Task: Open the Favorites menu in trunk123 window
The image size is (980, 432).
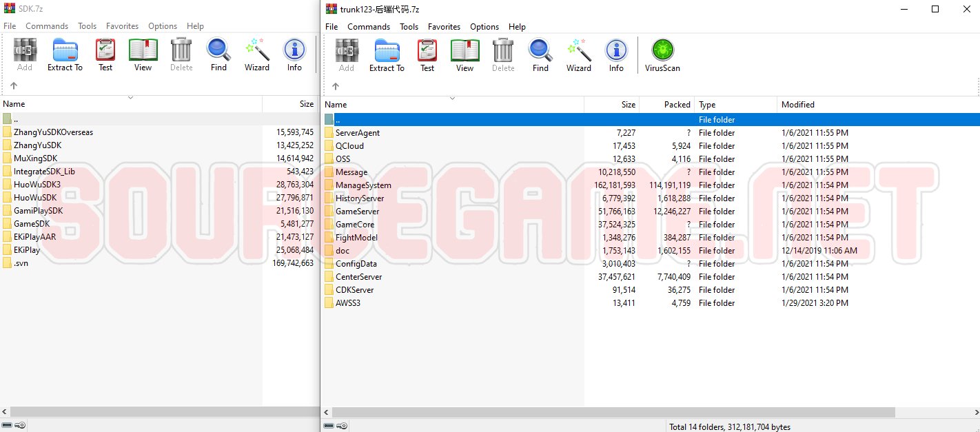Action: tap(444, 27)
